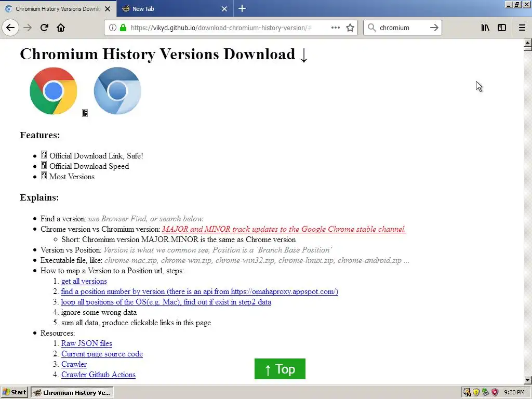Screen dimensions: 532x399
Task: Open the Firefox home page icon
Action: click(x=61, y=28)
